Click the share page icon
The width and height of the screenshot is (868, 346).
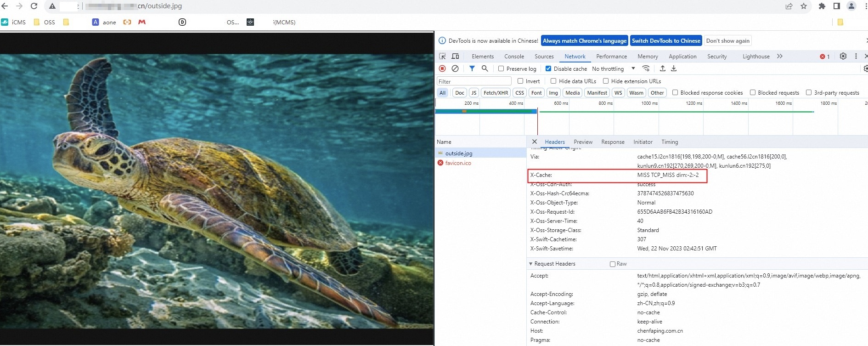tap(789, 6)
